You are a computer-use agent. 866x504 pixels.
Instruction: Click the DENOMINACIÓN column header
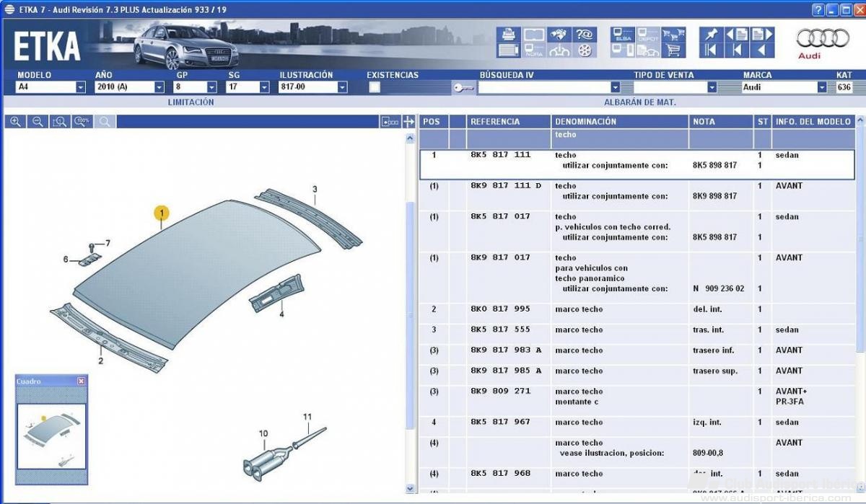tap(620, 122)
